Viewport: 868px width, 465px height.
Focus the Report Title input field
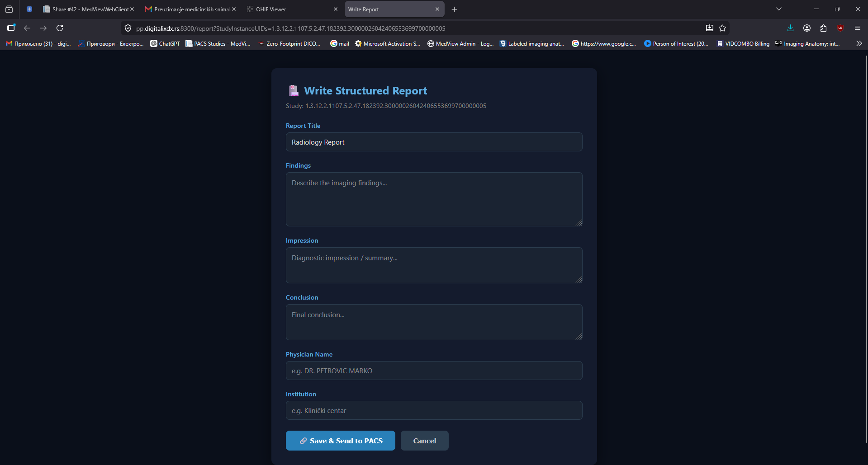pyautogui.click(x=434, y=142)
